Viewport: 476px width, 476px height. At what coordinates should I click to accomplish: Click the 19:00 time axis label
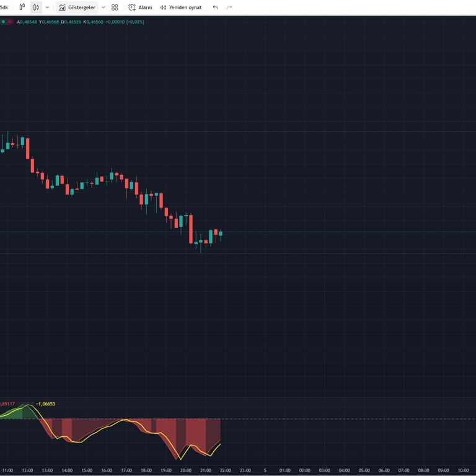[166, 470]
